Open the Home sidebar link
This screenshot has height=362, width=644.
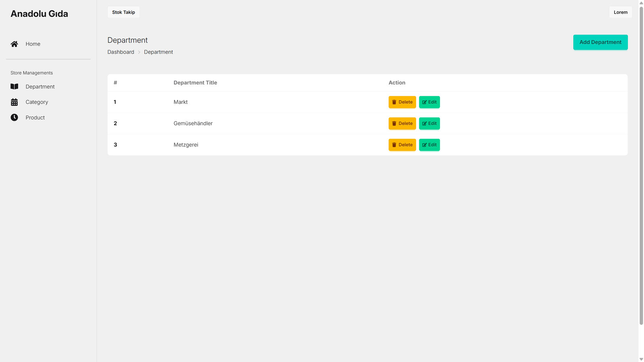tap(33, 44)
